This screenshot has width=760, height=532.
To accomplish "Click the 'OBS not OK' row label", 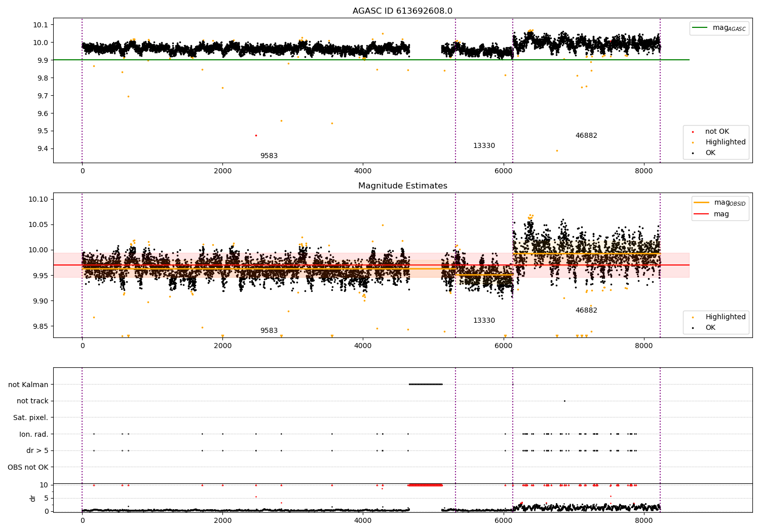I will (x=28, y=467).
